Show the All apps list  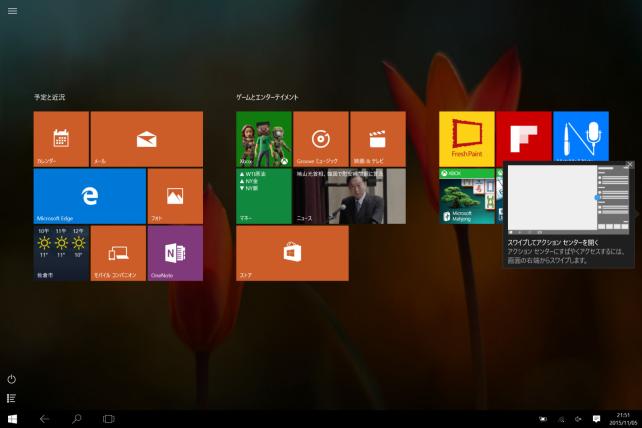12,398
